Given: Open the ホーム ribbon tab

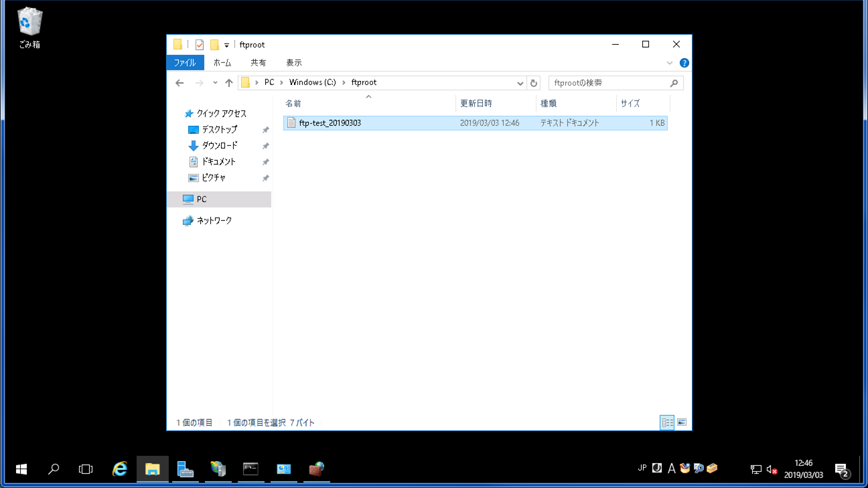Looking at the screenshot, I should [x=222, y=63].
